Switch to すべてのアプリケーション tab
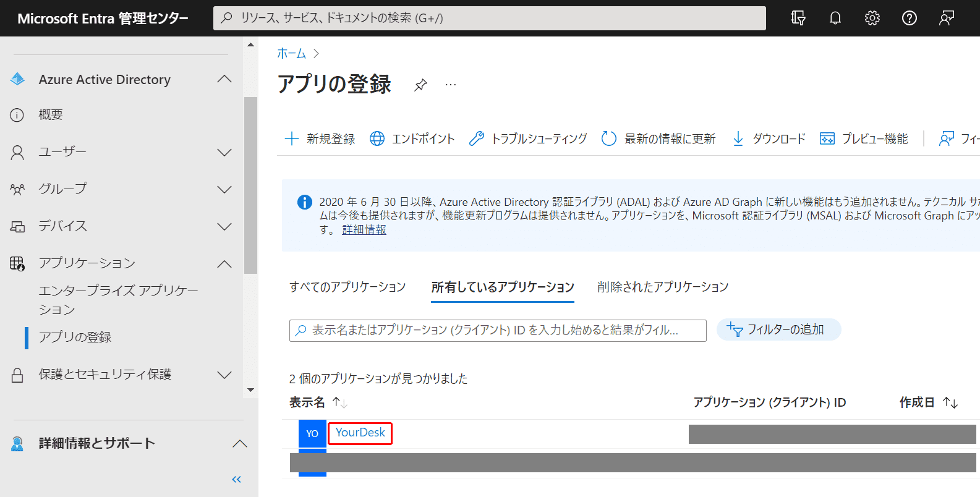 point(347,287)
